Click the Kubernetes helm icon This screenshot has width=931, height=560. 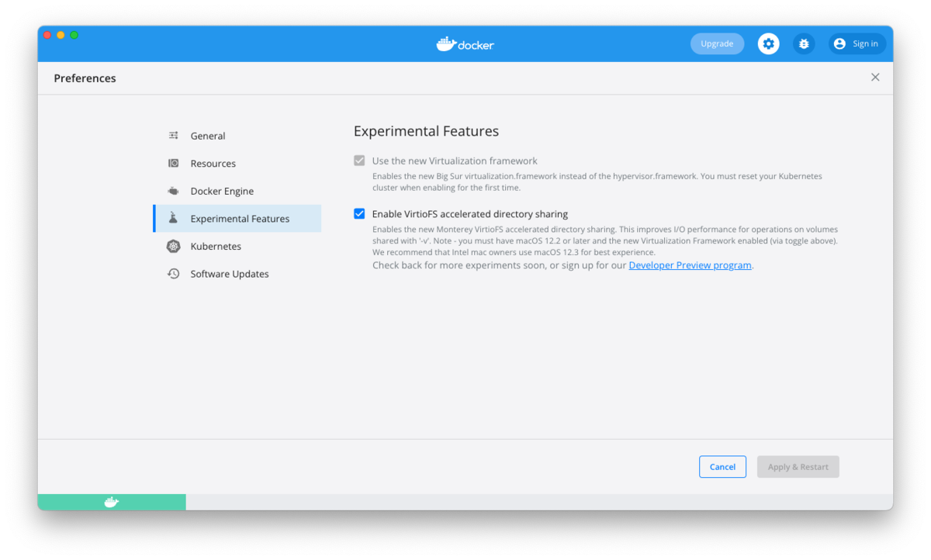tap(174, 247)
